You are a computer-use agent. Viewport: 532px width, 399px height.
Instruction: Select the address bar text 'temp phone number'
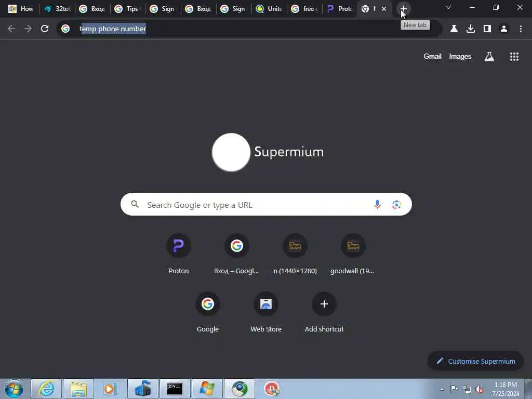coord(113,29)
